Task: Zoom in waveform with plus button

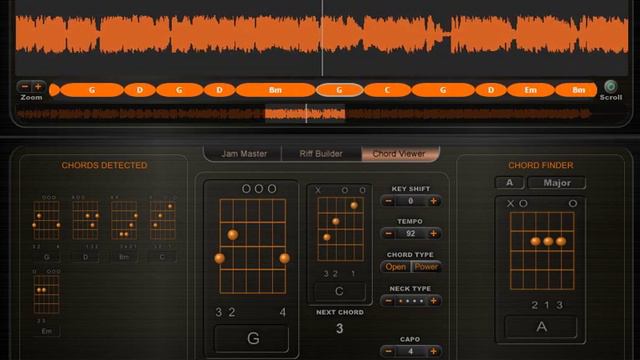Action: [38, 87]
